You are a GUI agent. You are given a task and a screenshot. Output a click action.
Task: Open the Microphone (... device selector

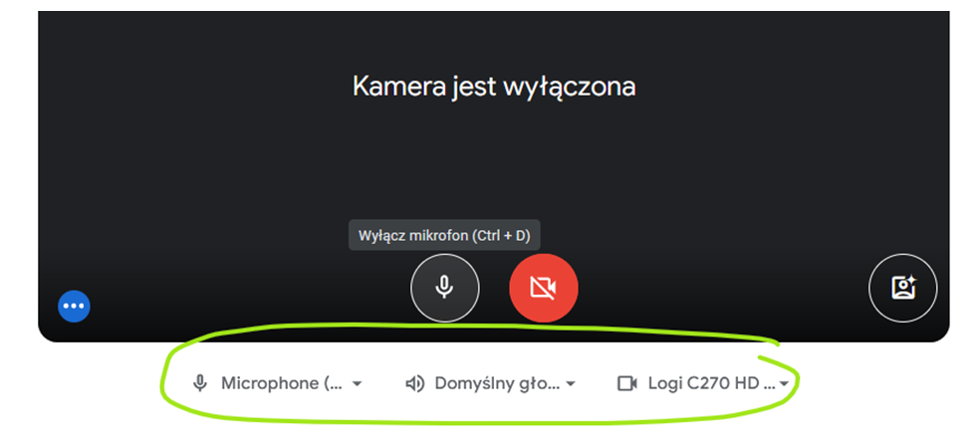(278, 383)
